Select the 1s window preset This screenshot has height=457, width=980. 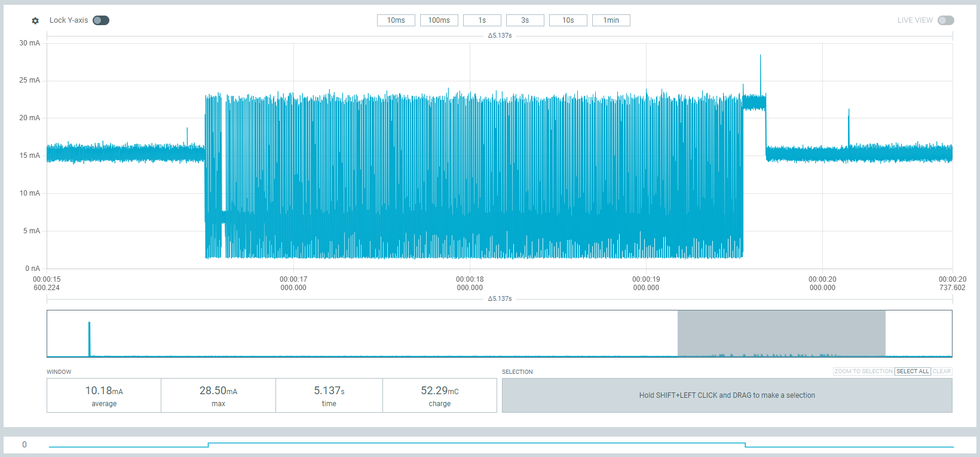pos(482,20)
